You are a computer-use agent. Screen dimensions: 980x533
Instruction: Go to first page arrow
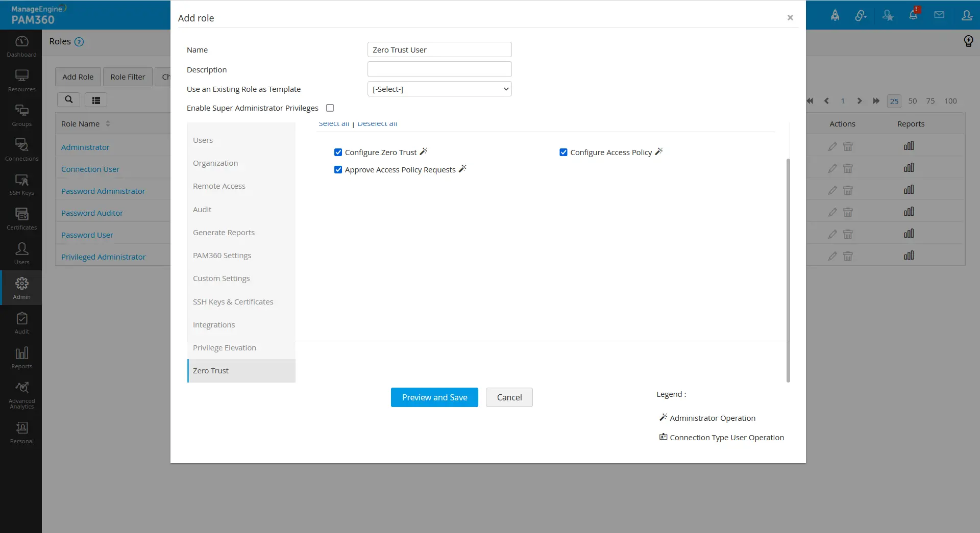[x=810, y=101]
